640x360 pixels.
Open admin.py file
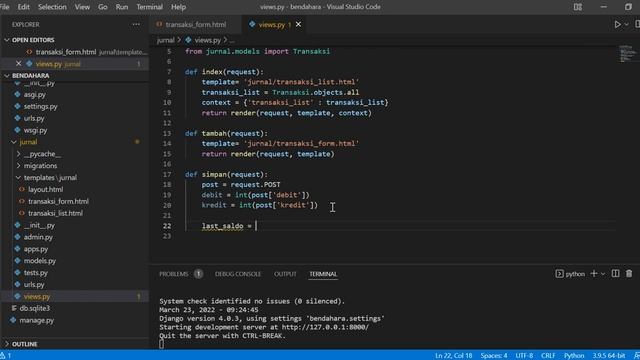coord(38,237)
